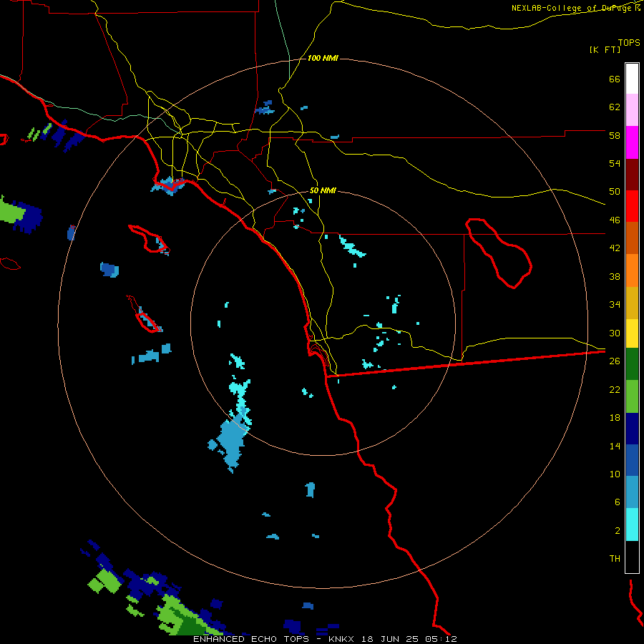
Task: Click the 2 legend value
Action: point(618,530)
